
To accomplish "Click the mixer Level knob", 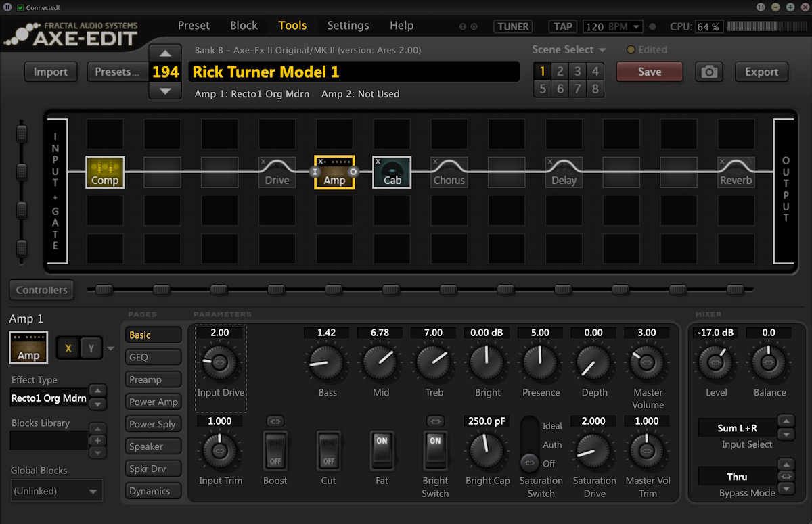I will (716, 363).
